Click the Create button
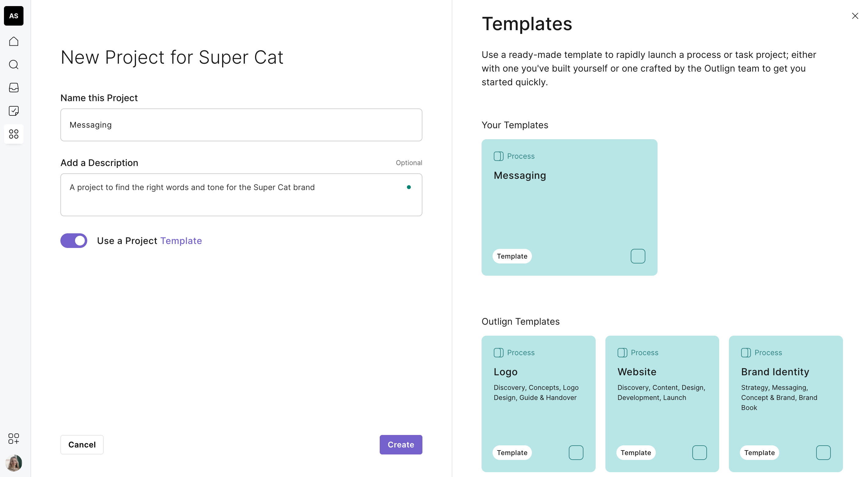 tap(401, 444)
